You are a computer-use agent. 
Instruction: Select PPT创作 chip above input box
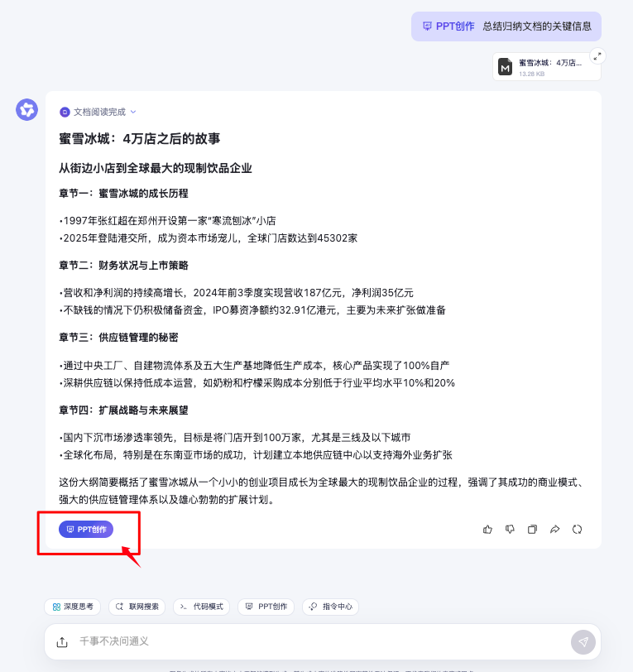(x=266, y=607)
